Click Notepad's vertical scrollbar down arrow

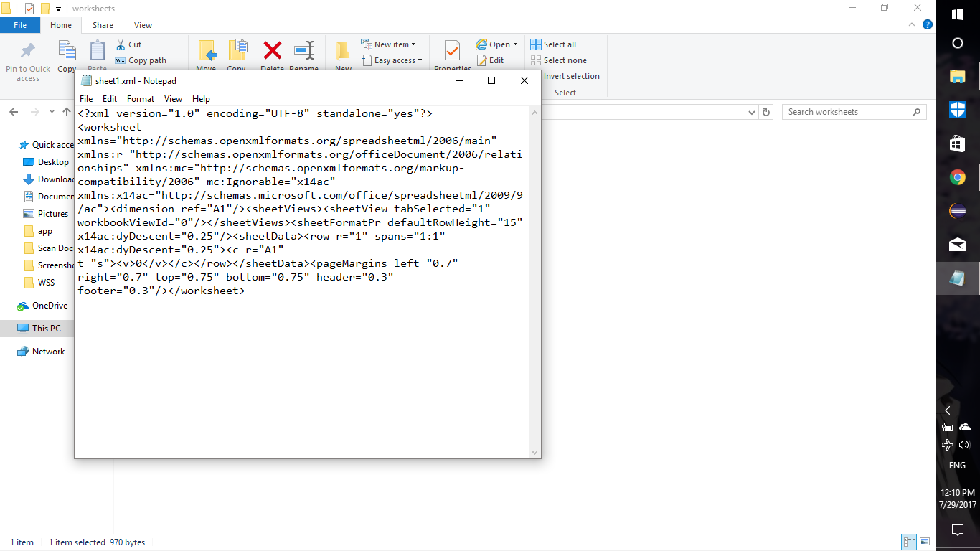tap(534, 453)
